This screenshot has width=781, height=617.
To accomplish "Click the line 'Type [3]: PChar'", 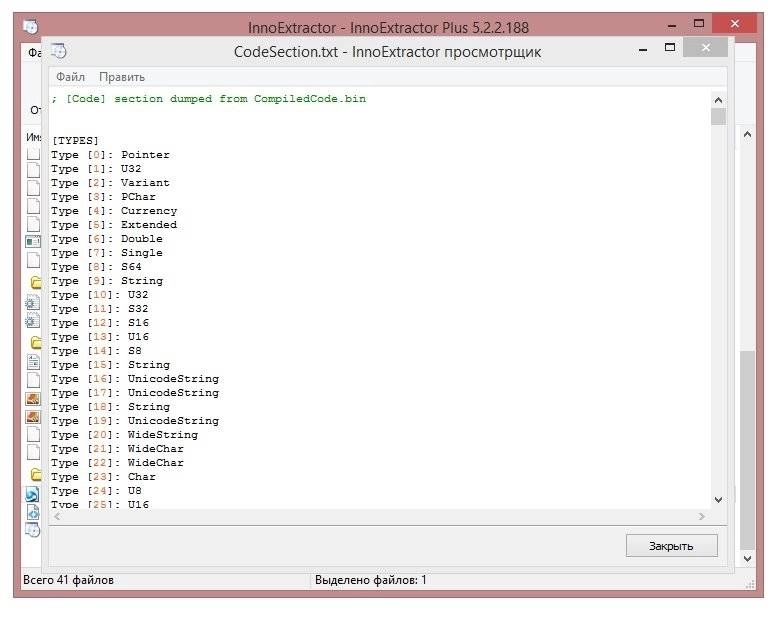I will click(103, 196).
